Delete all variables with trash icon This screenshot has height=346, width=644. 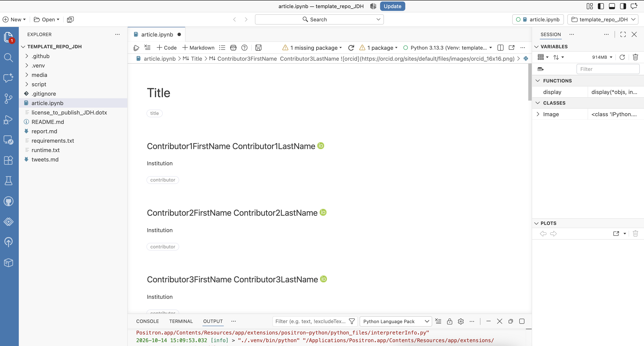coord(635,57)
